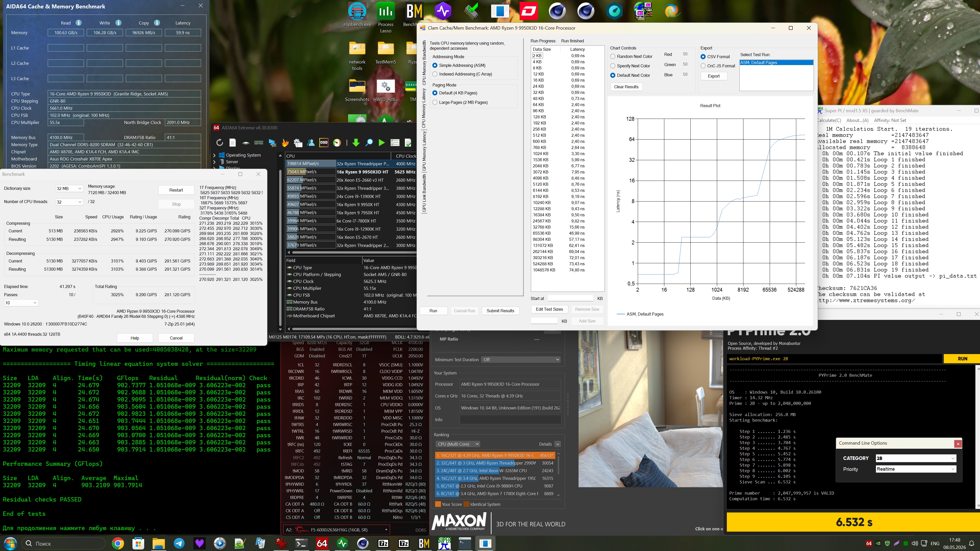980x551 pixels.
Task: Enable Large Pages (2 MB Pages) mode
Action: pos(460,102)
